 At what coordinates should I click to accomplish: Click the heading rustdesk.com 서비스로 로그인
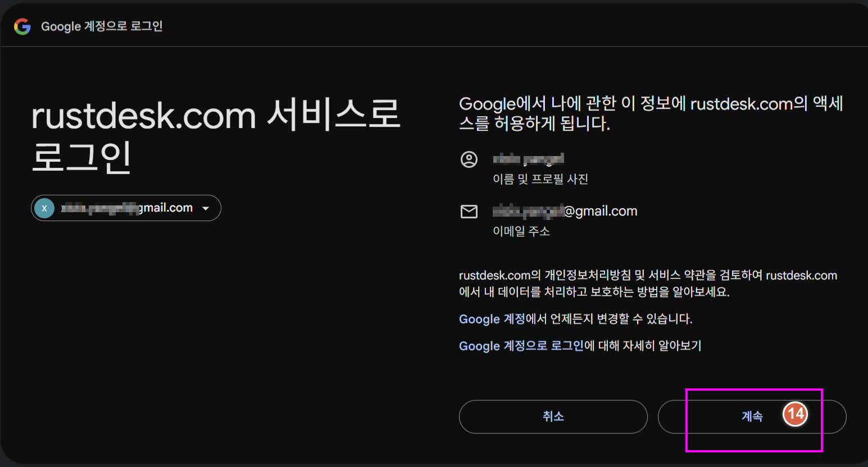click(x=216, y=135)
